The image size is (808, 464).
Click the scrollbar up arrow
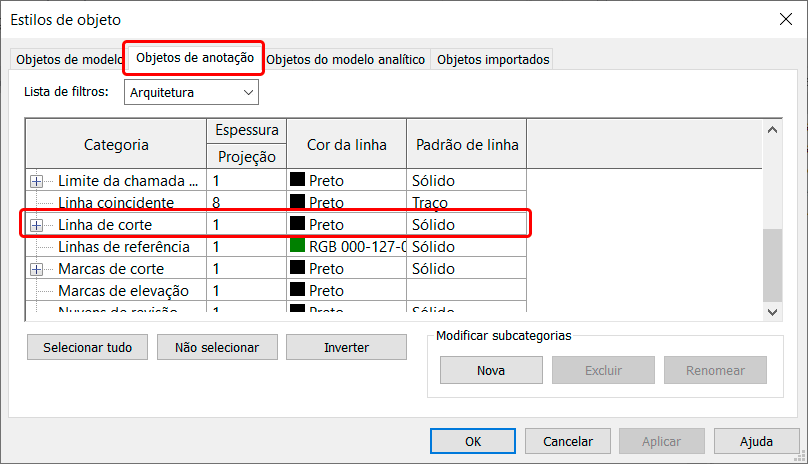coord(772,130)
